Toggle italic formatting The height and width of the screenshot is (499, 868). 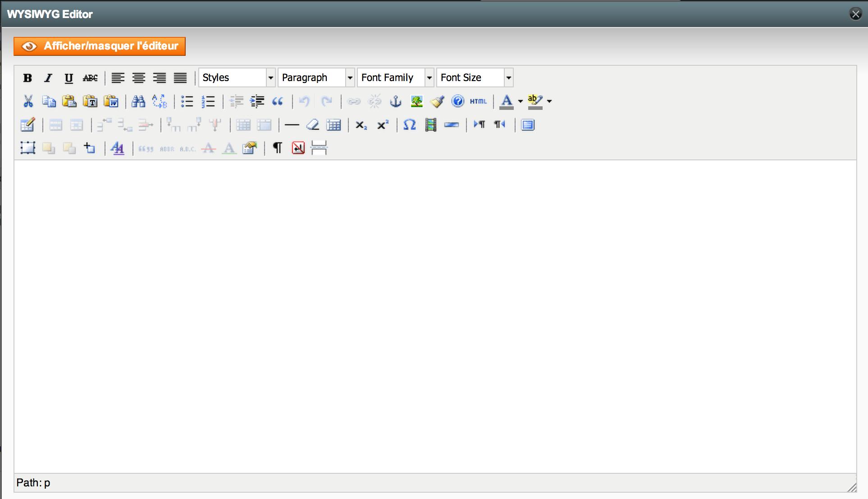pos(48,78)
